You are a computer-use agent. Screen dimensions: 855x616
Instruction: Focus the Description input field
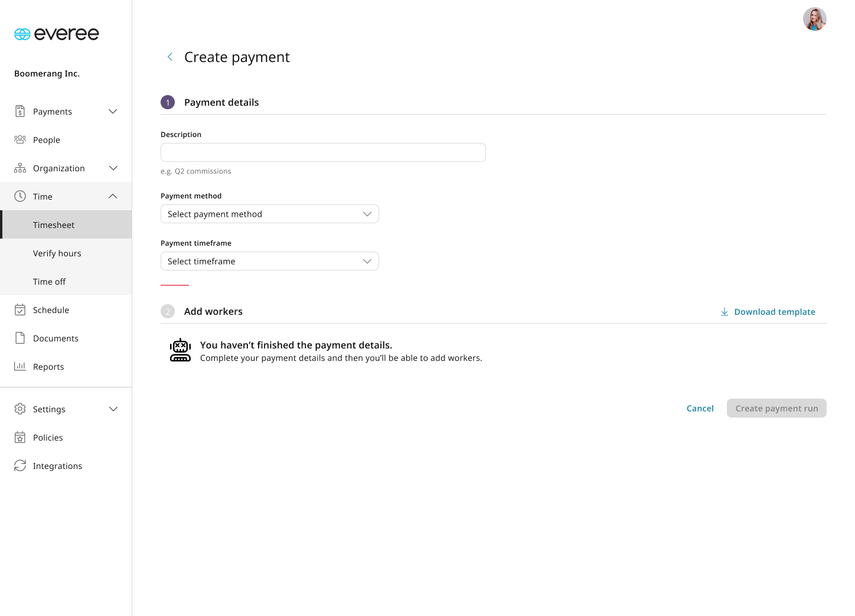coord(323,152)
